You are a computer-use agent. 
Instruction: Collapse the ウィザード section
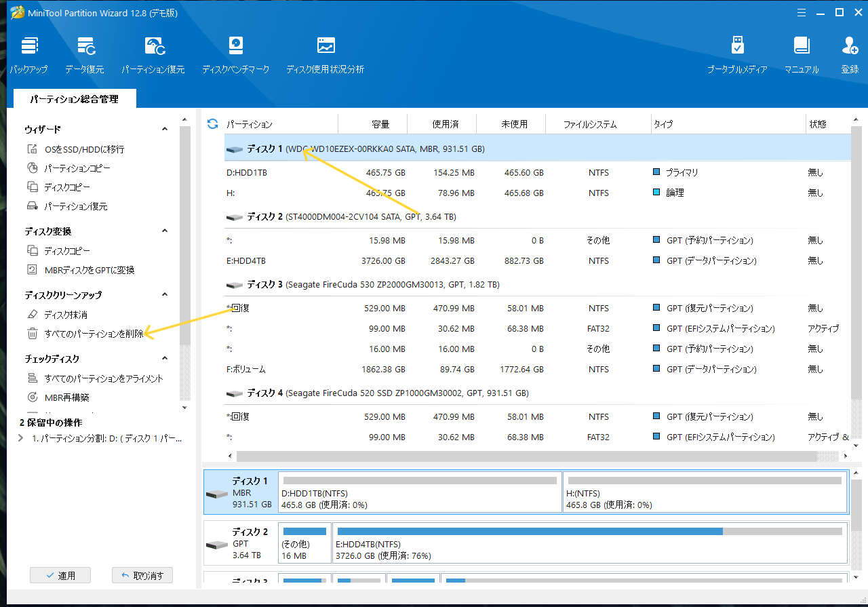pyautogui.click(x=164, y=129)
